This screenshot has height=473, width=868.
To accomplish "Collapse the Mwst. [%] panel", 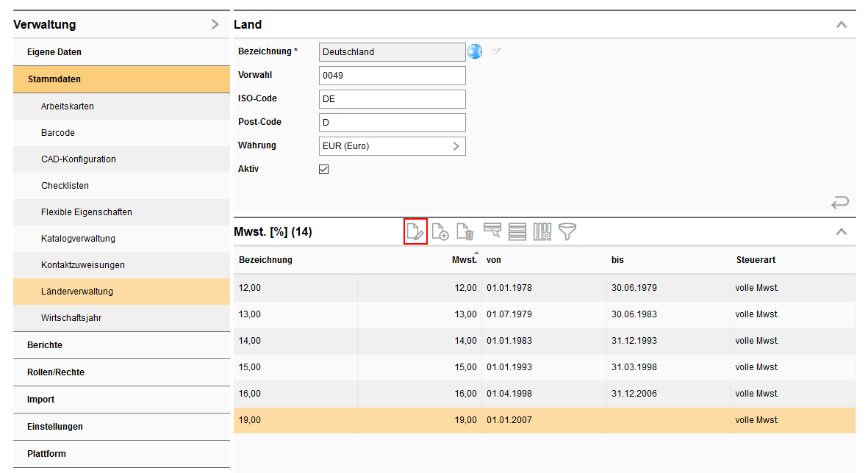I will 842,232.
